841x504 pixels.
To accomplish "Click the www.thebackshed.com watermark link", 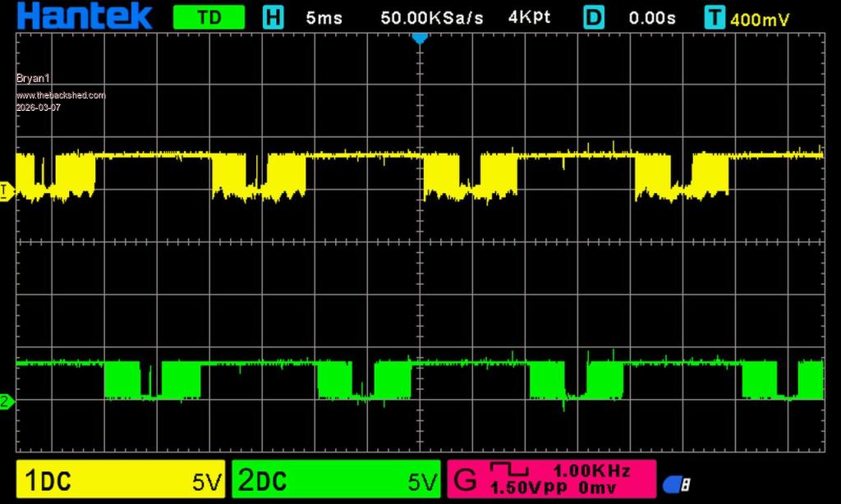I will (61, 95).
